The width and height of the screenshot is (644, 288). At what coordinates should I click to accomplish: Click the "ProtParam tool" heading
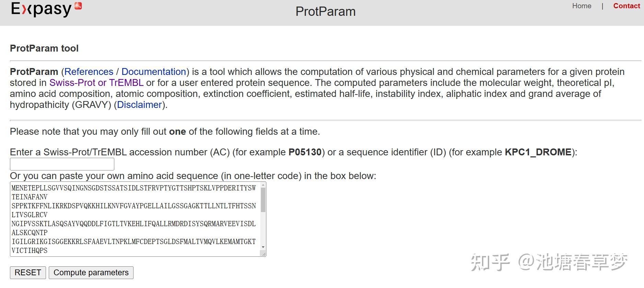pos(44,48)
